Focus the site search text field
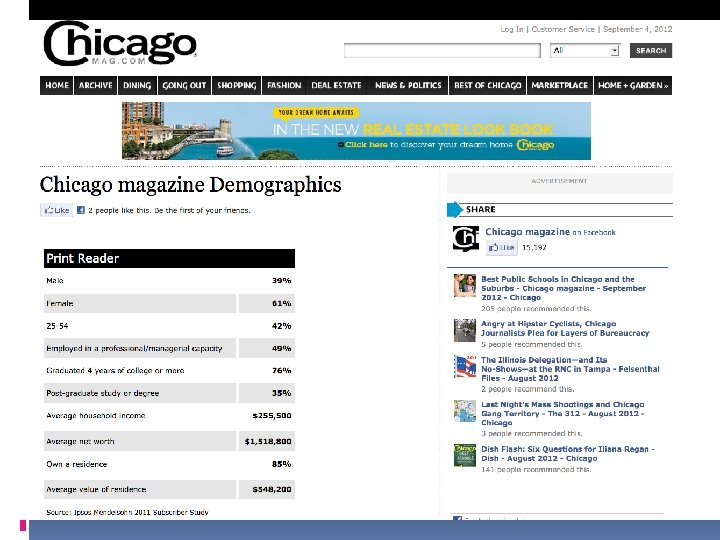 point(442,51)
